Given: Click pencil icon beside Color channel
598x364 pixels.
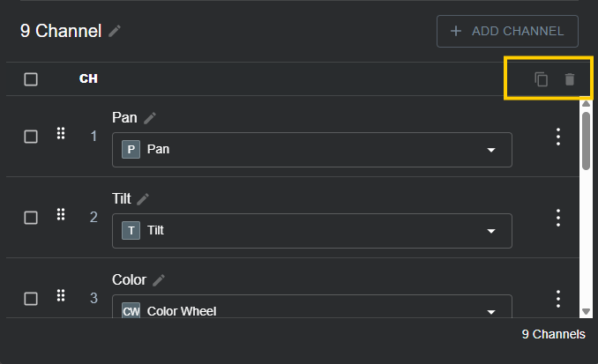Looking at the screenshot, I should pyautogui.click(x=159, y=280).
